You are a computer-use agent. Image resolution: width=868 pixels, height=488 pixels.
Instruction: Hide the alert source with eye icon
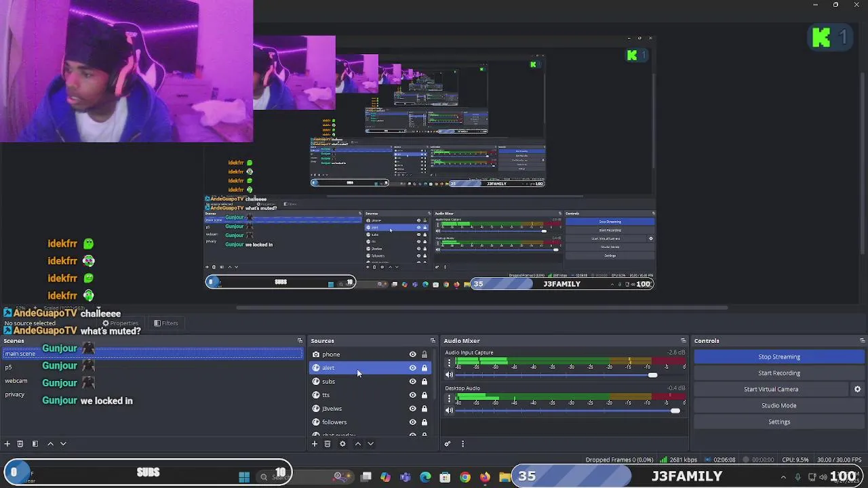click(x=412, y=368)
